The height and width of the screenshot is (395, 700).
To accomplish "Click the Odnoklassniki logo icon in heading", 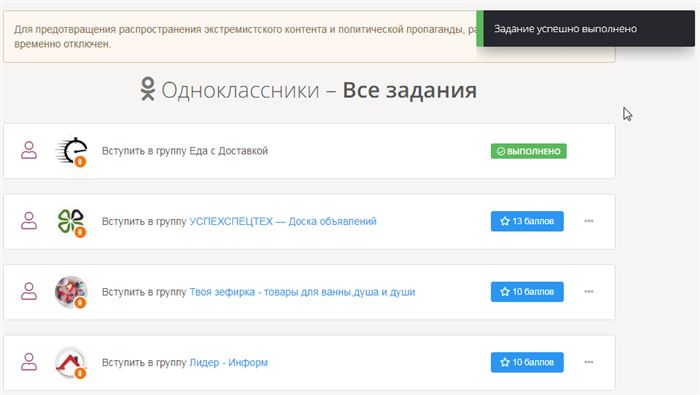I will 148,89.
